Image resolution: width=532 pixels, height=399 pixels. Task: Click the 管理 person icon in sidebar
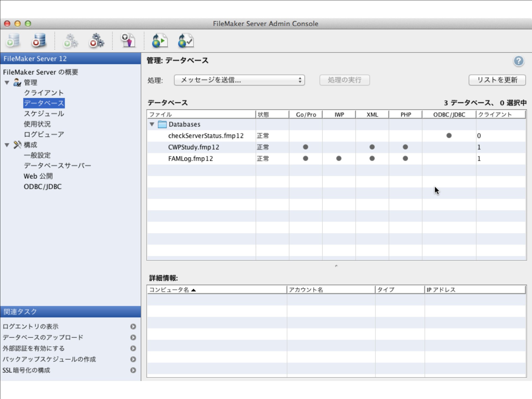point(17,82)
